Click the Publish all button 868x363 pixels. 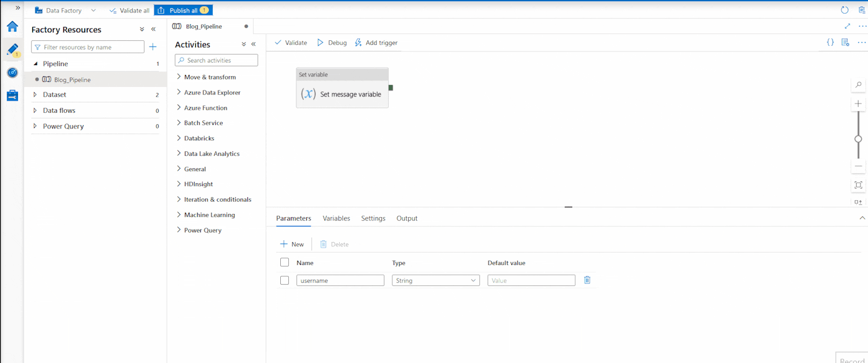(x=183, y=10)
